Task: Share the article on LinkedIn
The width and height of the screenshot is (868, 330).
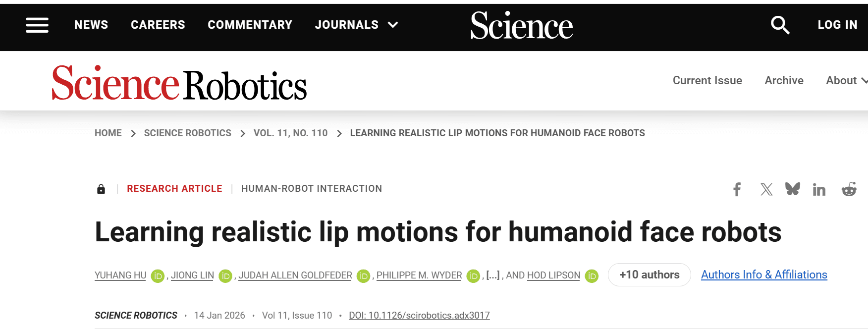Action: click(819, 189)
